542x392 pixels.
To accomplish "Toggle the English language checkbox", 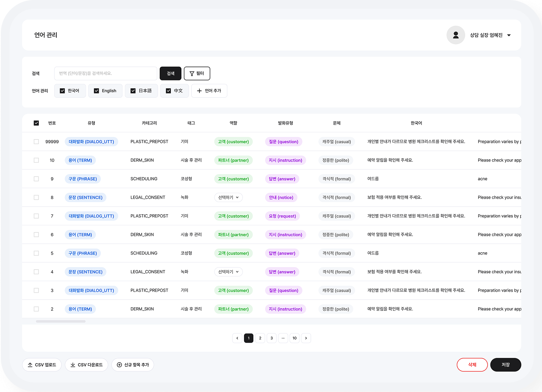I will [97, 91].
